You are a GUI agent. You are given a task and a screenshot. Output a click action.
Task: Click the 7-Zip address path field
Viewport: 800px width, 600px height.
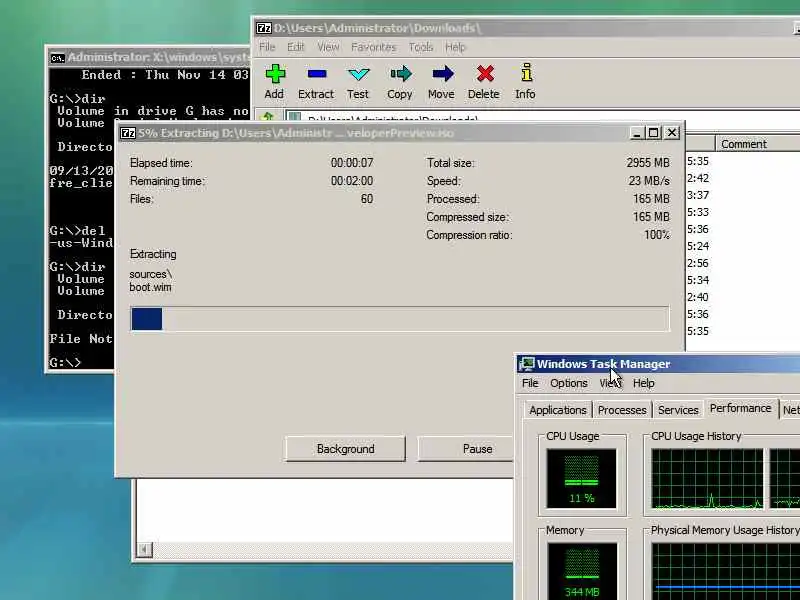[x=542, y=116]
